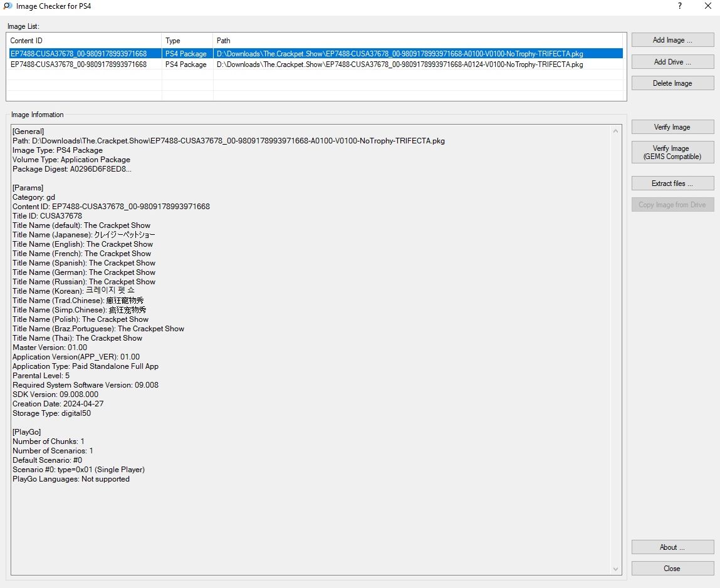
Task: Click the [Params] section heading
Action: click(28, 188)
